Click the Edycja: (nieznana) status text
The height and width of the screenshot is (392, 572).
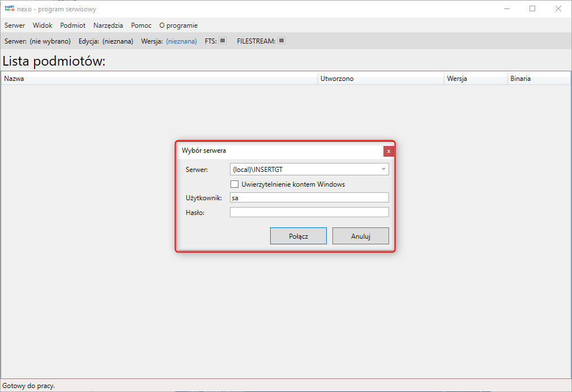(106, 41)
